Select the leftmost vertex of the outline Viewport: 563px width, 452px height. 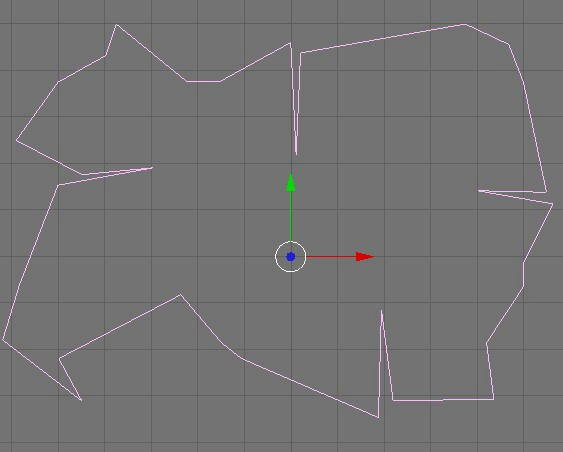[3, 339]
